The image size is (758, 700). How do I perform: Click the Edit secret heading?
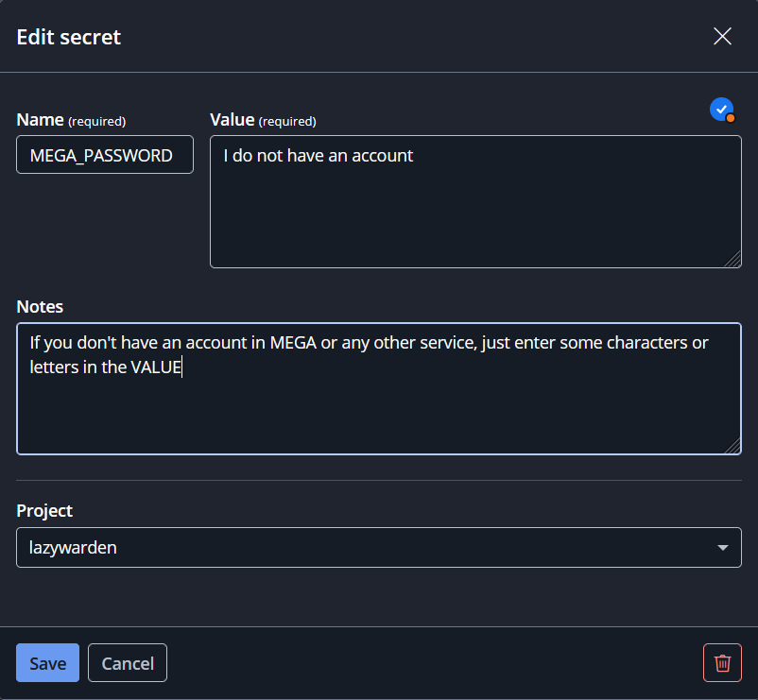click(x=69, y=37)
